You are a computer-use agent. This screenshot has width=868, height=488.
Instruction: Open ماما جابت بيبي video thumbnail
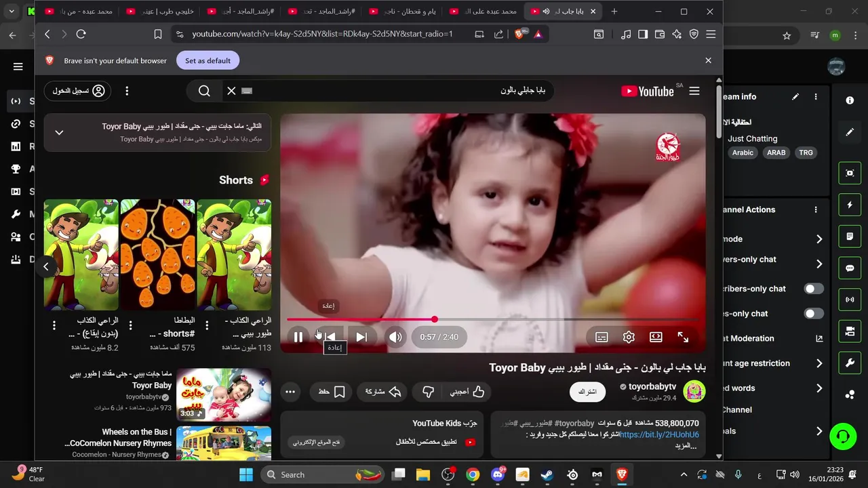coord(224,394)
